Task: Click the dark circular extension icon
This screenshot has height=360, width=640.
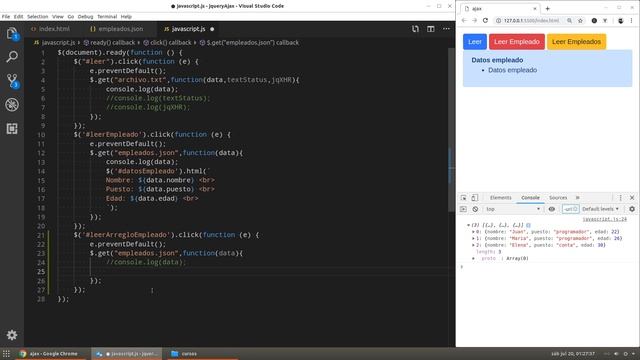Action: coord(594,20)
